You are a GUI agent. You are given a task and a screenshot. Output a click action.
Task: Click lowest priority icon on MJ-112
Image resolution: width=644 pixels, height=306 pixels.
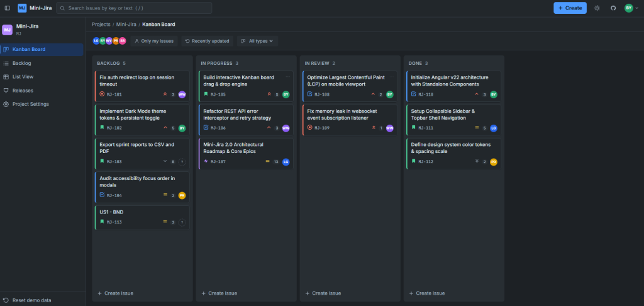tap(477, 162)
